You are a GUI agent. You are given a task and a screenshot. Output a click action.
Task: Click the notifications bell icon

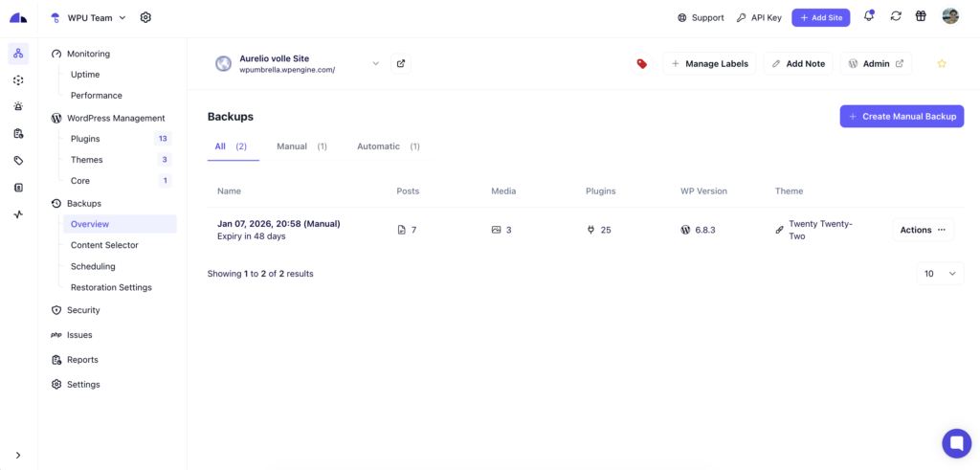point(869,16)
